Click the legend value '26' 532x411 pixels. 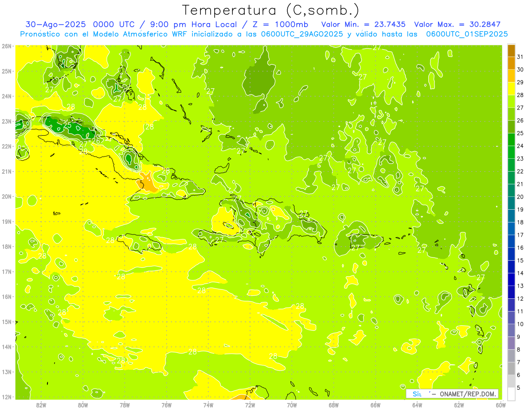[x=520, y=121]
